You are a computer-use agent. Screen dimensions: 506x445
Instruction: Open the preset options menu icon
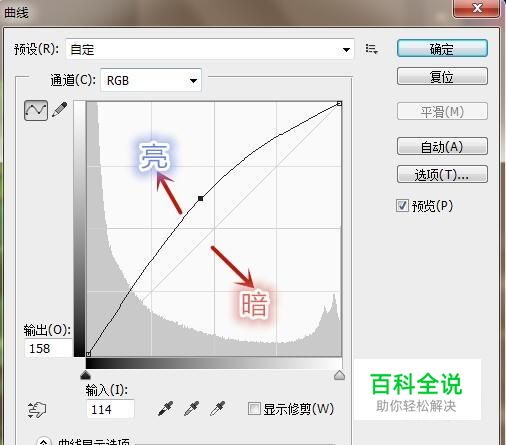[x=371, y=49]
